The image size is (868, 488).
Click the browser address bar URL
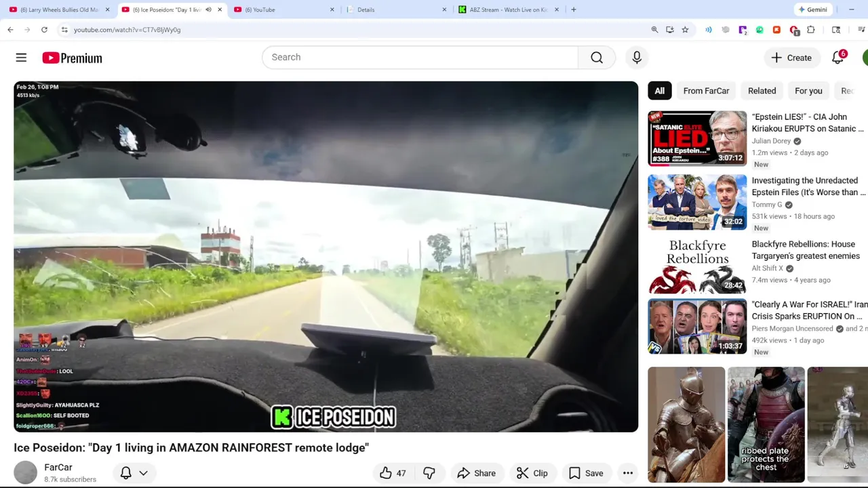(x=127, y=30)
